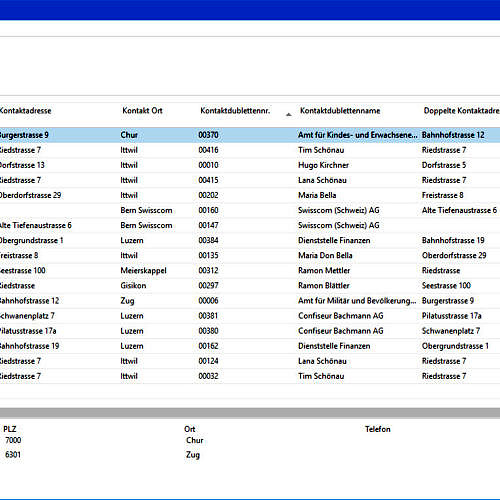Viewport: 500px width, 500px height.
Task: Select duplicate number 00380
Action: coord(208,331)
